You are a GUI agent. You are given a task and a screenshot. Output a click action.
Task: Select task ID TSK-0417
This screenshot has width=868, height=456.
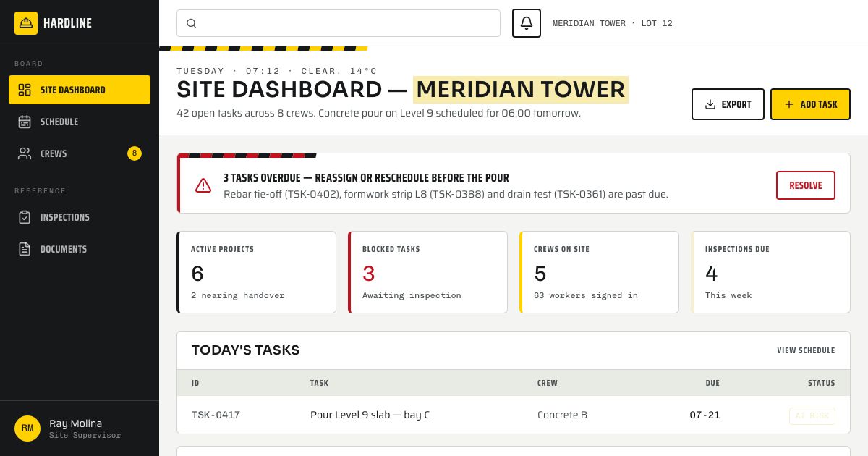click(x=216, y=415)
